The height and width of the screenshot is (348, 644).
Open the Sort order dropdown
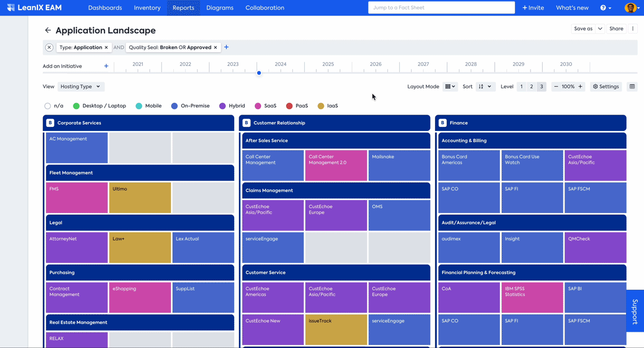coord(485,87)
